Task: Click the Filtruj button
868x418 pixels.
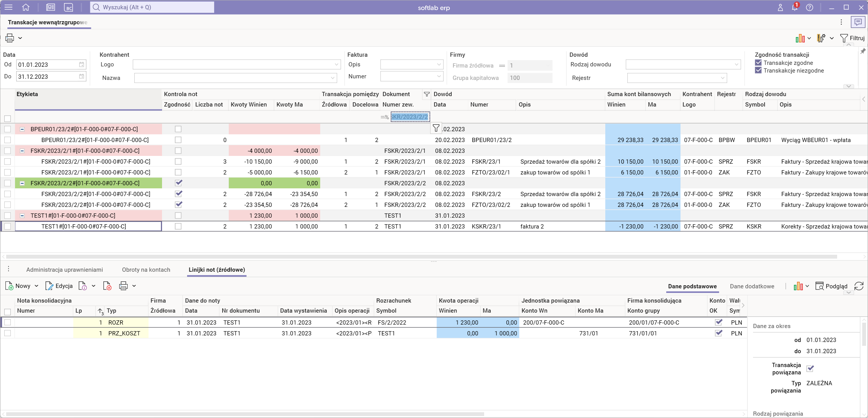Action: (x=852, y=38)
